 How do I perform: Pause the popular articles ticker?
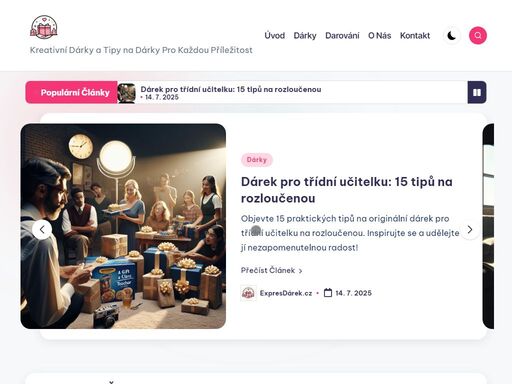(x=477, y=92)
